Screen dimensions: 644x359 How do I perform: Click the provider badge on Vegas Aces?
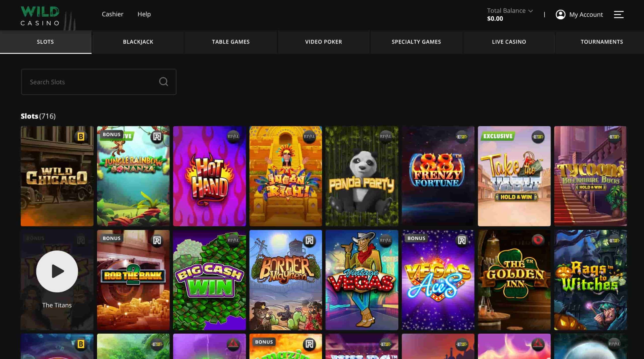pos(462,241)
